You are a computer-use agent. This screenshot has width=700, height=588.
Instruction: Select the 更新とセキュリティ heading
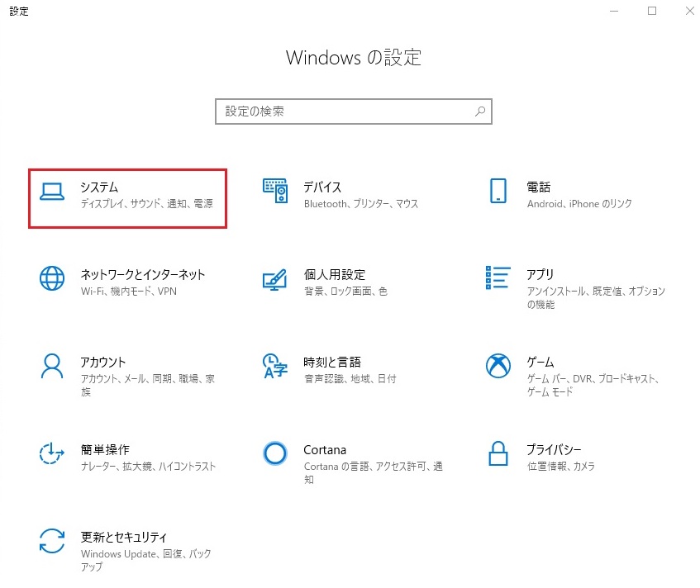click(124, 537)
